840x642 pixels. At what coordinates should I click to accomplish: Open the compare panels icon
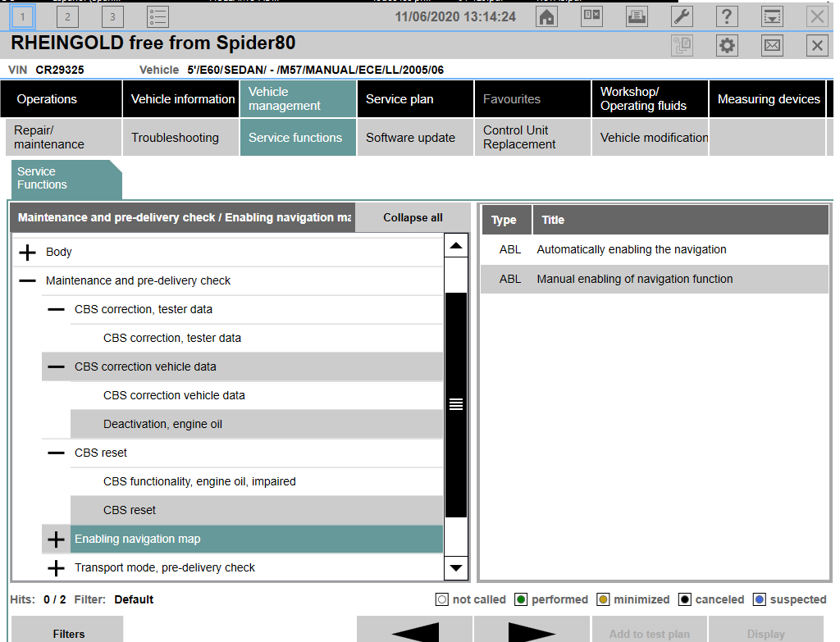(x=591, y=16)
